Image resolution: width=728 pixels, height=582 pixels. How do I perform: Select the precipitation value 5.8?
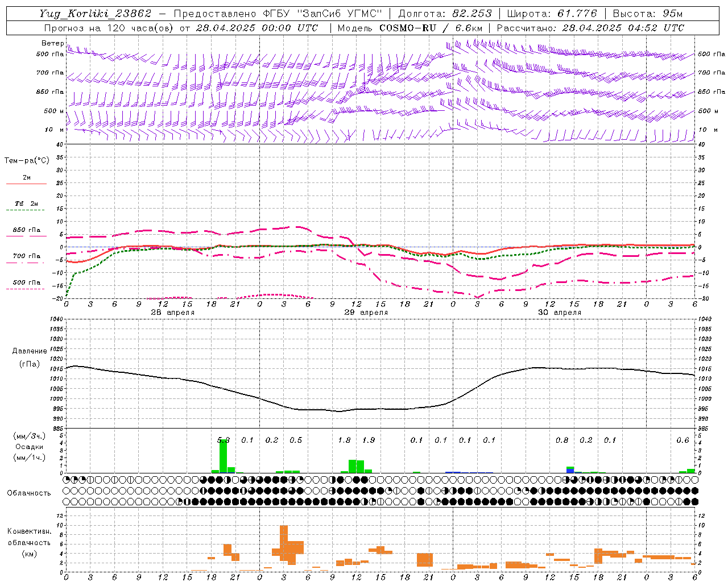pos(224,440)
